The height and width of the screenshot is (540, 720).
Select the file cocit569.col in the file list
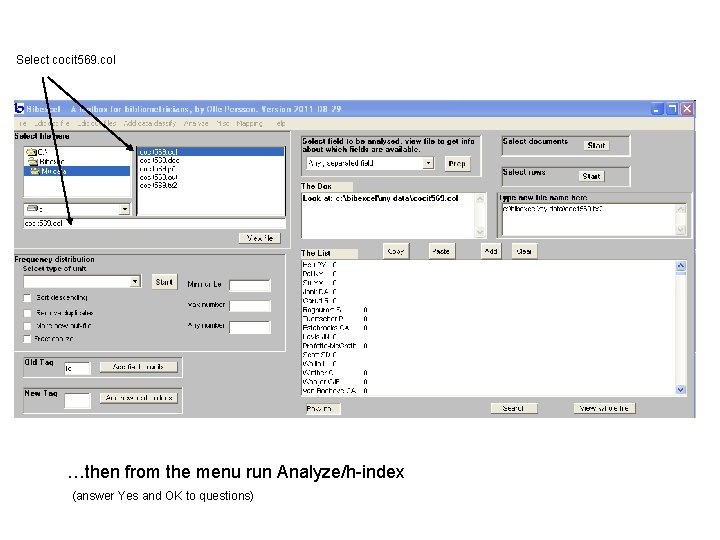211,152
